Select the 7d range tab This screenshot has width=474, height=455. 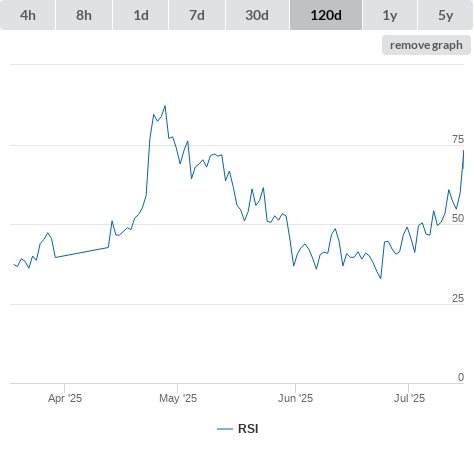pos(197,15)
